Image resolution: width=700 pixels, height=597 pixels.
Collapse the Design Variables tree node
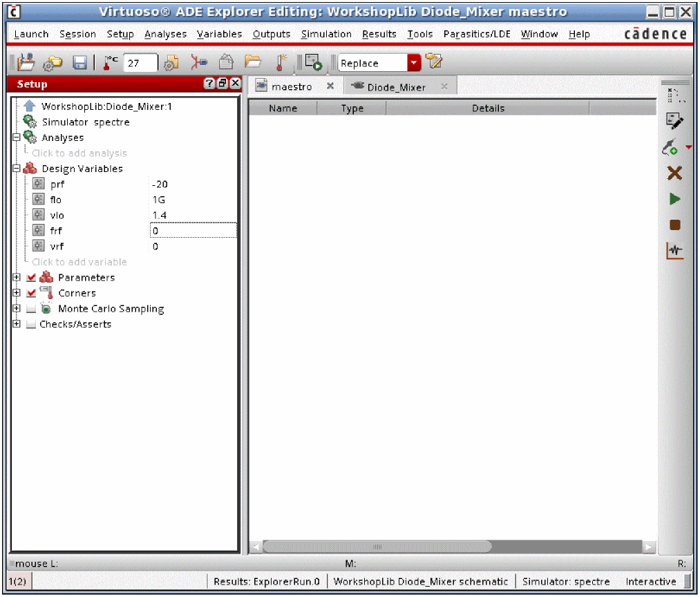[x=17, y=169]
